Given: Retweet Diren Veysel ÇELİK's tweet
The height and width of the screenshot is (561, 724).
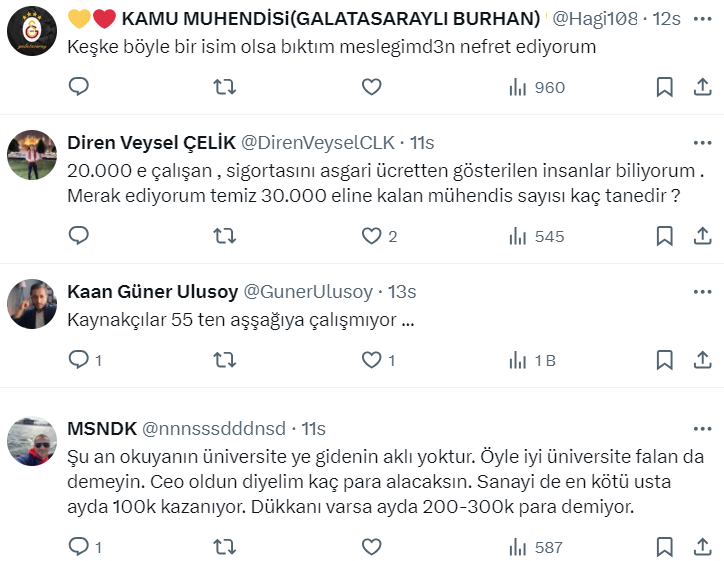Looking at the screenshot, I should [x=225, y=236].
